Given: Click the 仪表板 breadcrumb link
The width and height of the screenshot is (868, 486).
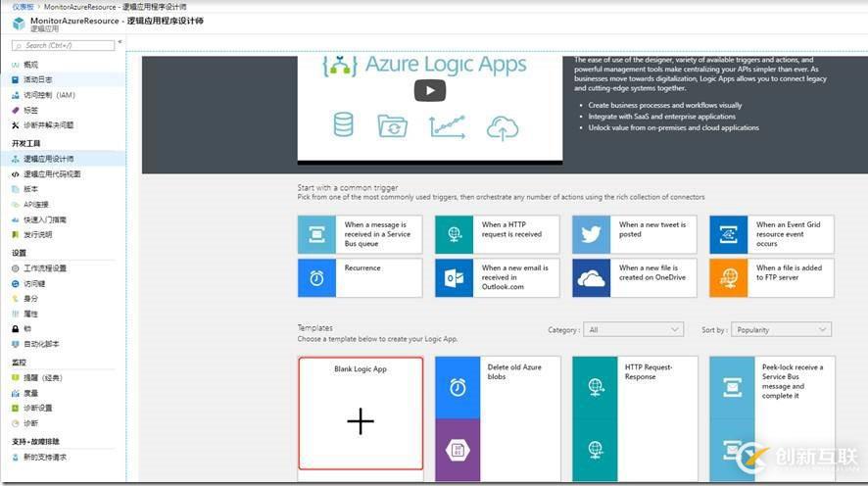Looking at the screenshot, I should point(24,7).
